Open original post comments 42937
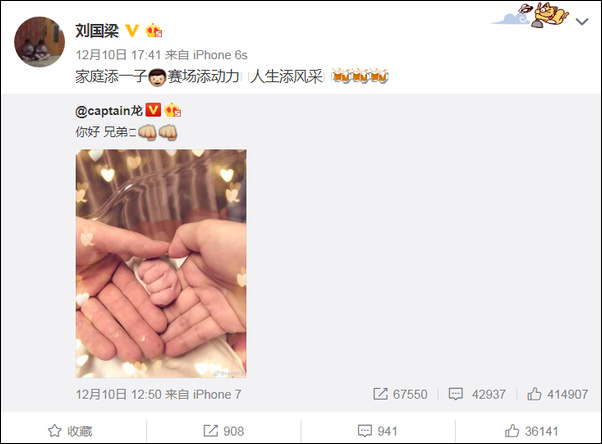Viewport: 602px width, 444px height. click(477, 394)
